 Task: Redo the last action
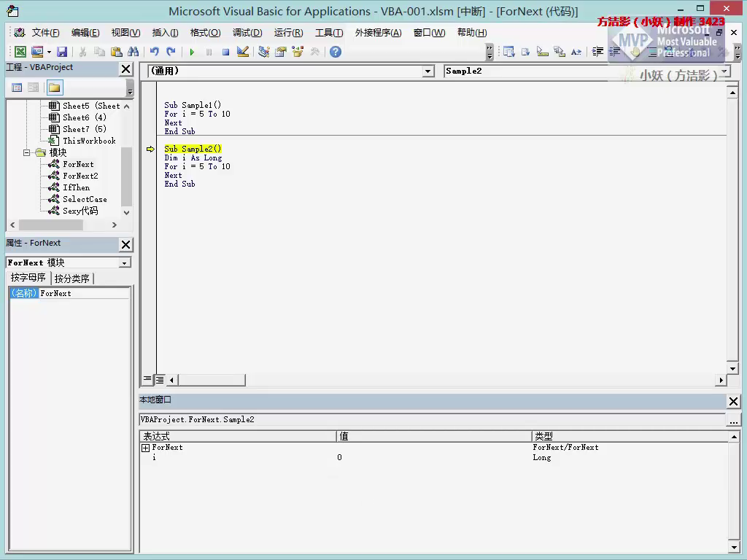coord(171,52)
